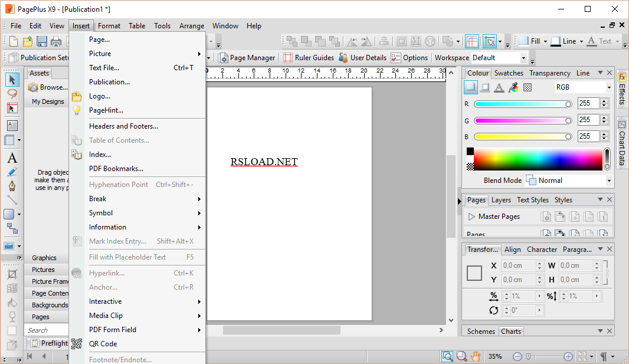Expand the Master Pages section
This screenshot has width=629, height=364.
pos(471,217)
